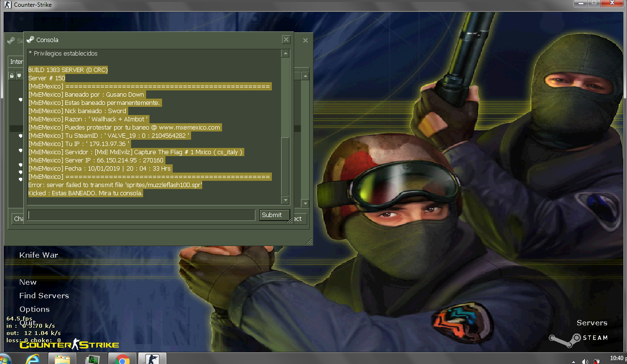Viewport: 627px width, 364px height.
Task: Click the 64.5 fps net graph readout
Action: (19, 319)
